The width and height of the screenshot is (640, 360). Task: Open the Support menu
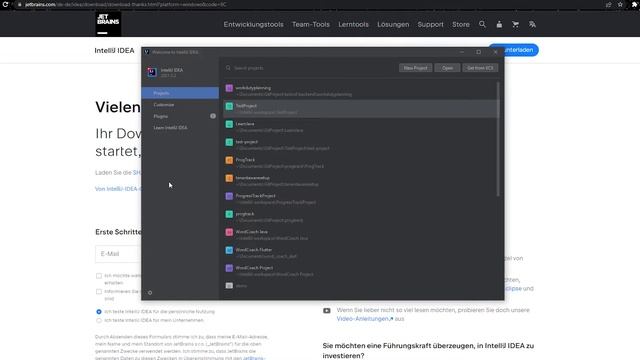(430, 24)
